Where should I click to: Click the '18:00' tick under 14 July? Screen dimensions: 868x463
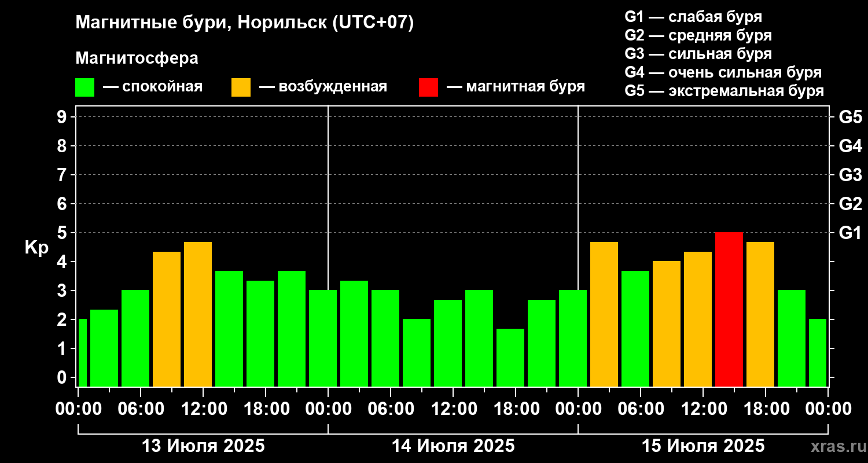516,409
